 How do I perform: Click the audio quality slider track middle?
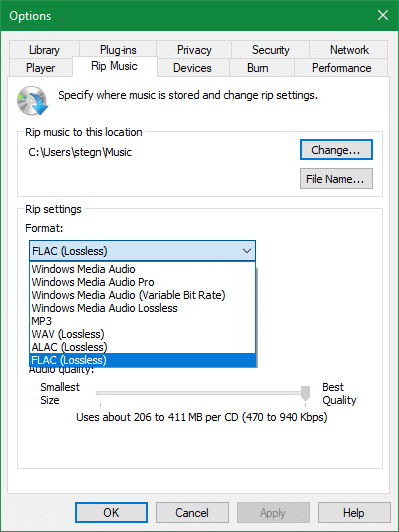point(203,393)
